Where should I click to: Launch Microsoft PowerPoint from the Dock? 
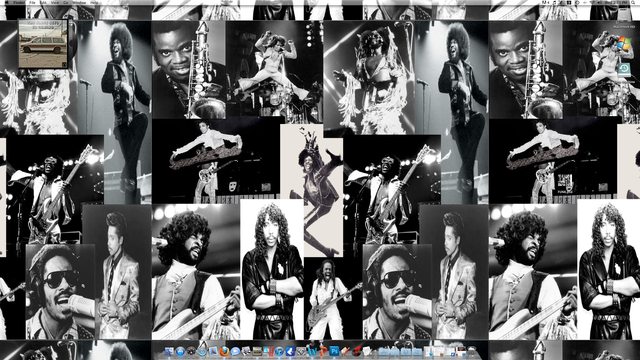point(322,351)
